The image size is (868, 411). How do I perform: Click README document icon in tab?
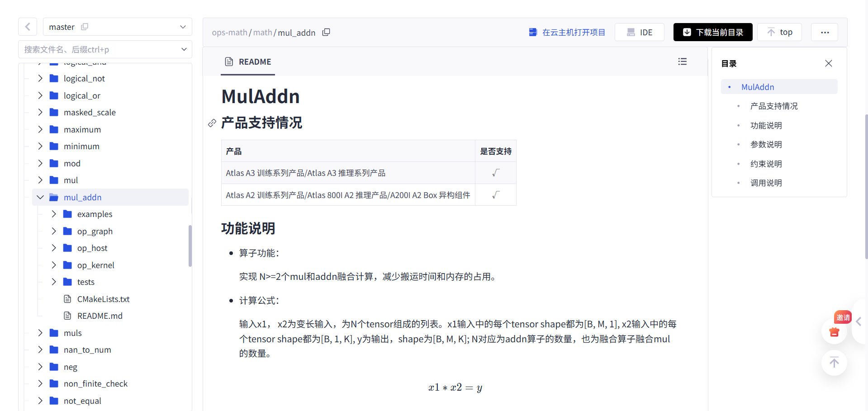[x=229, y=61]
